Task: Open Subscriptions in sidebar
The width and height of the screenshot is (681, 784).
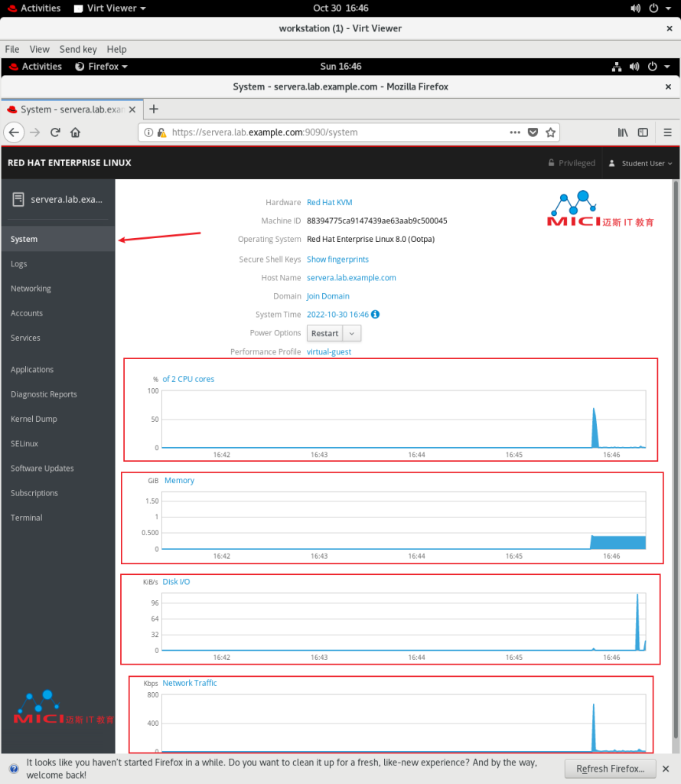Action: pyautogui.click(x=58, y=493)
